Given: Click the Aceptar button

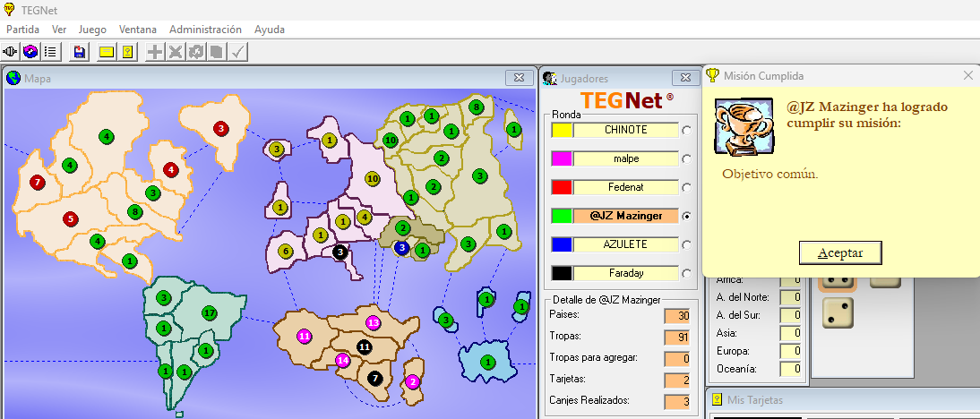Looking at the screenshot, I should [840, 252].
